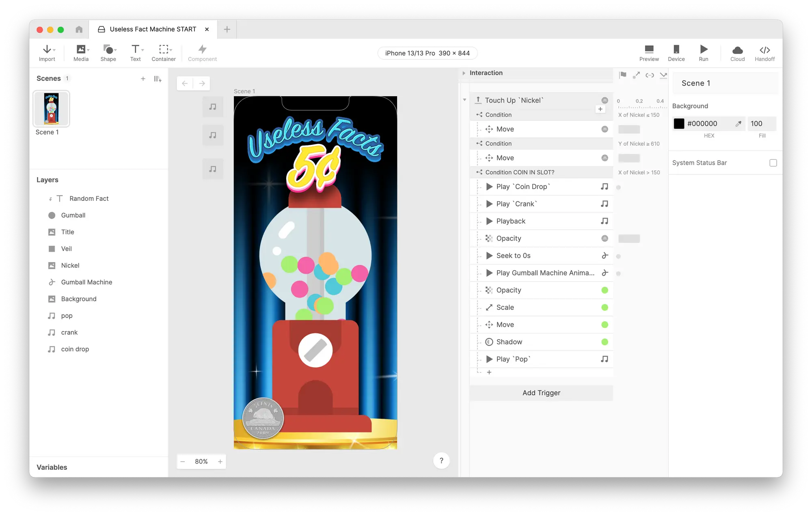Screen dimensions: 812x516
Task: Open Preview window
Action: pyautogui.click(x=649, y=49)
